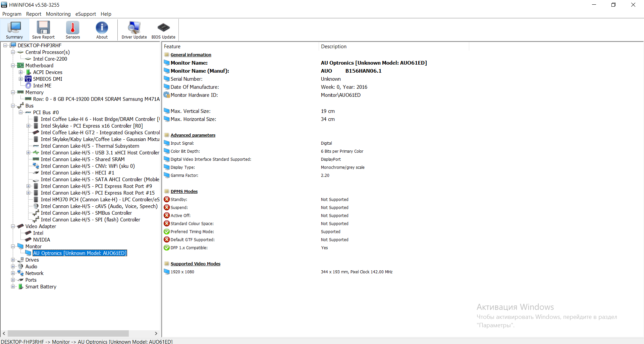Image resolution: width=644 pixels, height=344 pixels.
Task: Open the Program menu
Action: [12, 14]
